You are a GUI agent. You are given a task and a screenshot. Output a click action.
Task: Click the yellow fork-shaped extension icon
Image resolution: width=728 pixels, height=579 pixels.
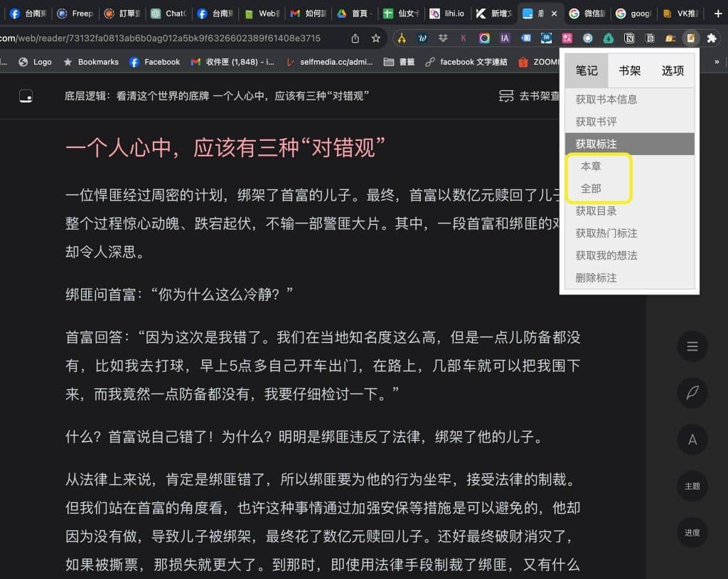click(402, 38)
